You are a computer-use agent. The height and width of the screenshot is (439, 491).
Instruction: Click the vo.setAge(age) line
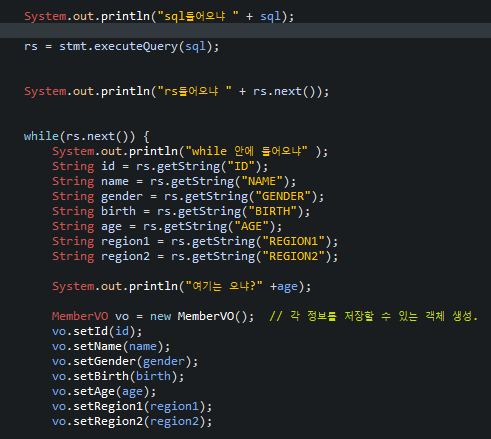pyautogui.click(x=104, y=391)
